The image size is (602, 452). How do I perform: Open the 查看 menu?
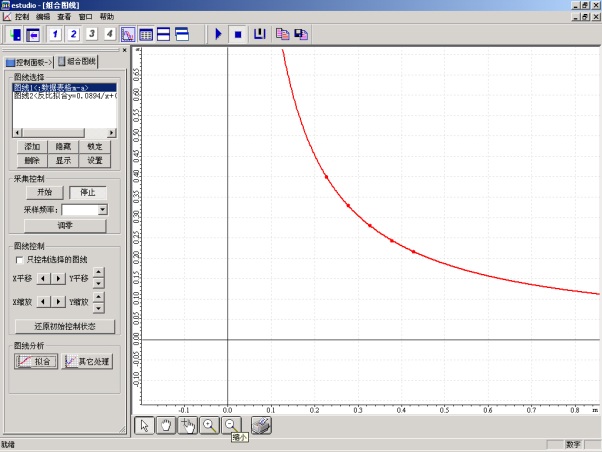coord(64,17)
